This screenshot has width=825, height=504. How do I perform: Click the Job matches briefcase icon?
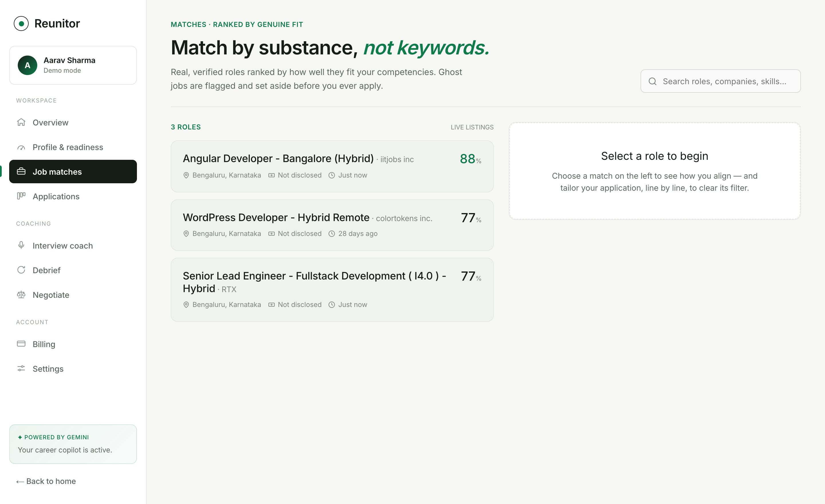click(21, 171)
